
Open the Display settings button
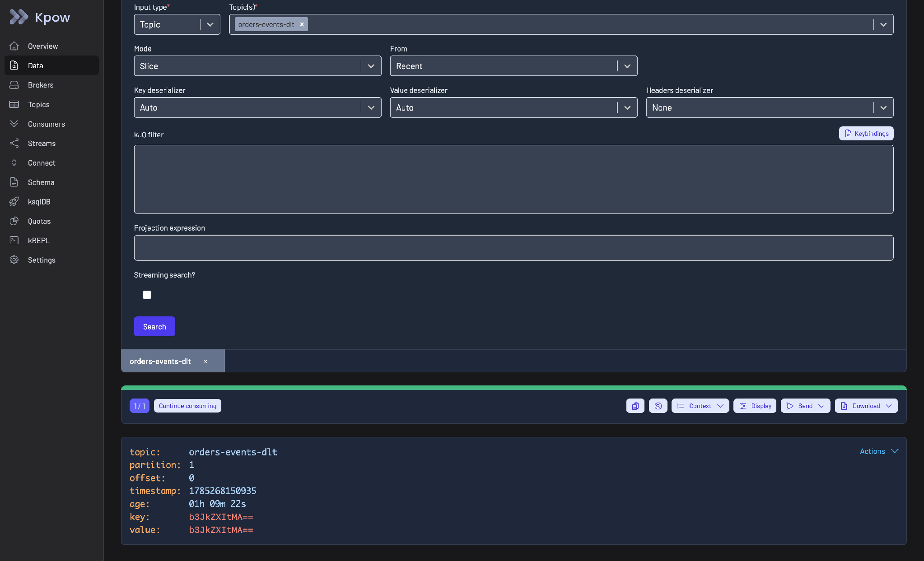(755, 406)
